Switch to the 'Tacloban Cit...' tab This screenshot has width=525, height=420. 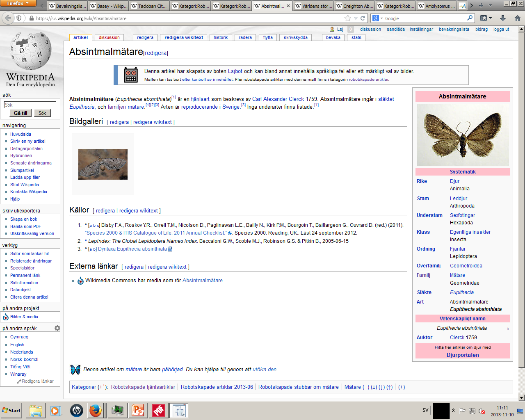click(x=150, y=6)
